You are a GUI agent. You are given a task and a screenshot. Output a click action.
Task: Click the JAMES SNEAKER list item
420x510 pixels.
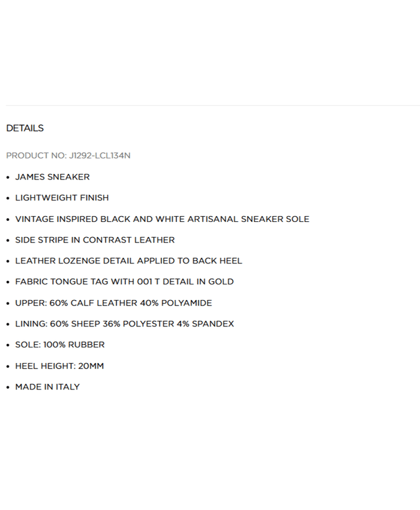point(52,177)
